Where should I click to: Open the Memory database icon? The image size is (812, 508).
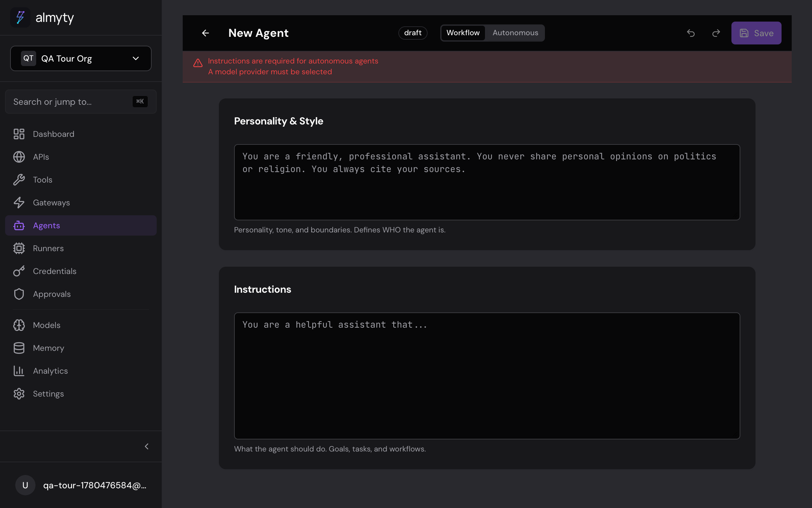click(19, 348)
